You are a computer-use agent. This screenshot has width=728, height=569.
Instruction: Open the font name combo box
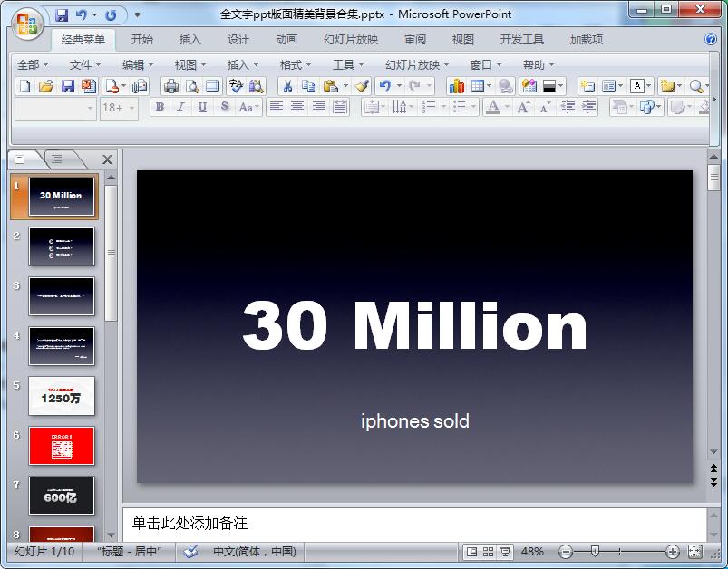click(x=55, y=108)
